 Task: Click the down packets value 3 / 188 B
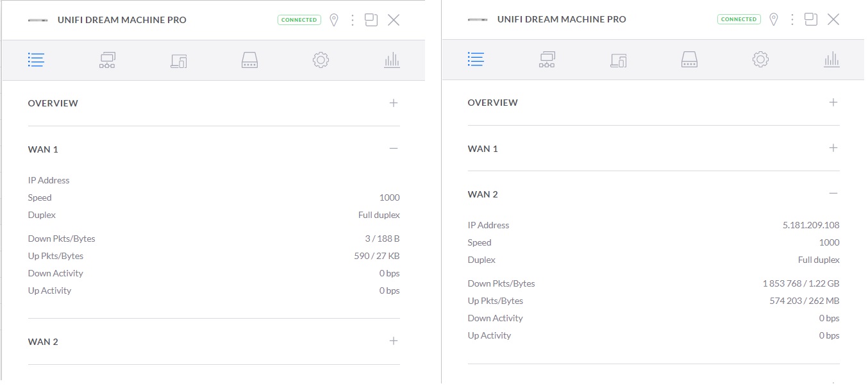382,239
